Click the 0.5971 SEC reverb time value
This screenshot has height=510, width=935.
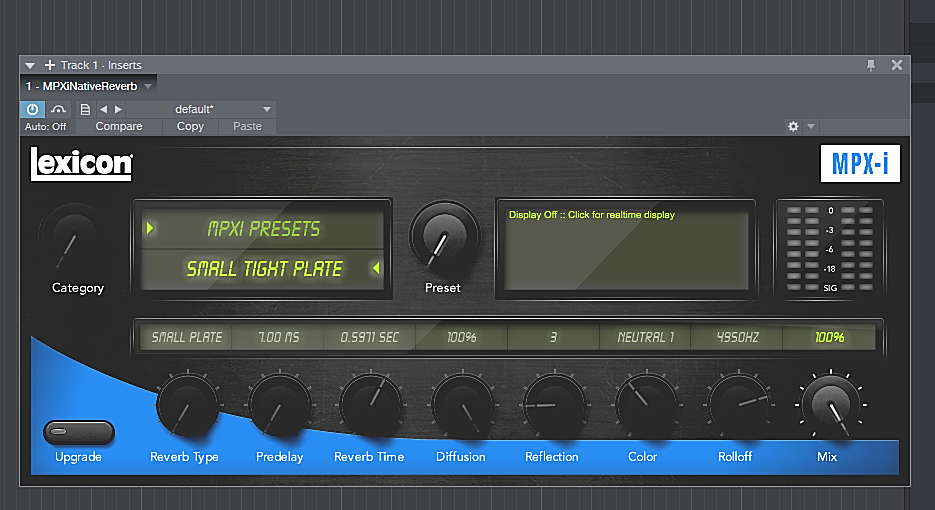370,338
